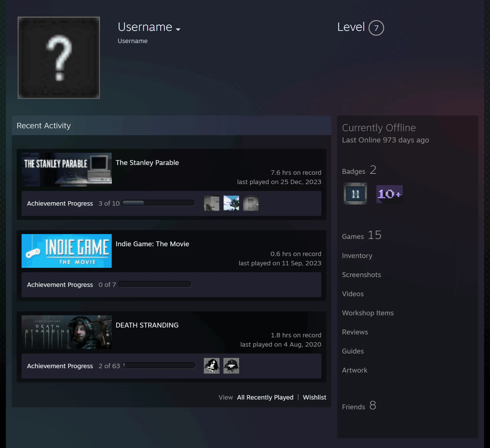490x448 pixels.
Task: Open the Friends 8 list
Action: pyautogui.click(x=359, y=406)
